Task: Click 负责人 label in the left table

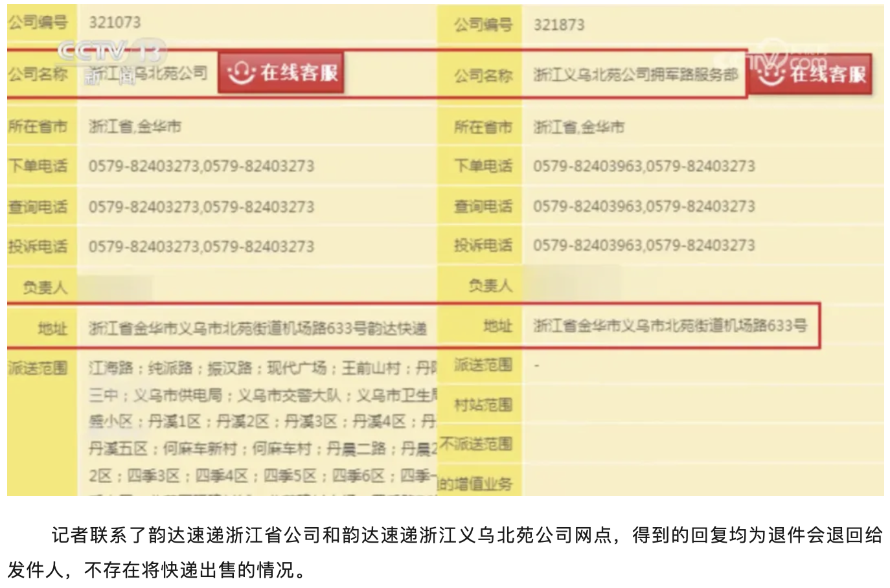Action: click(45, 286)
